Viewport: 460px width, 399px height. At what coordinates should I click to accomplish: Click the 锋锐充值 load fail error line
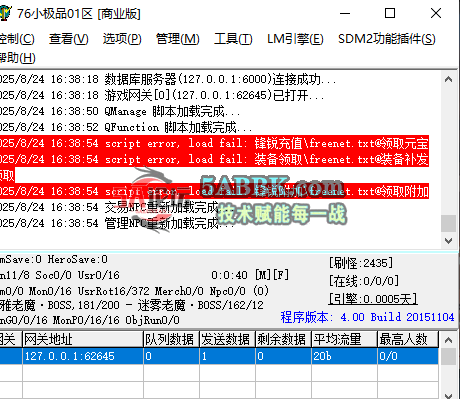[214, 143]
